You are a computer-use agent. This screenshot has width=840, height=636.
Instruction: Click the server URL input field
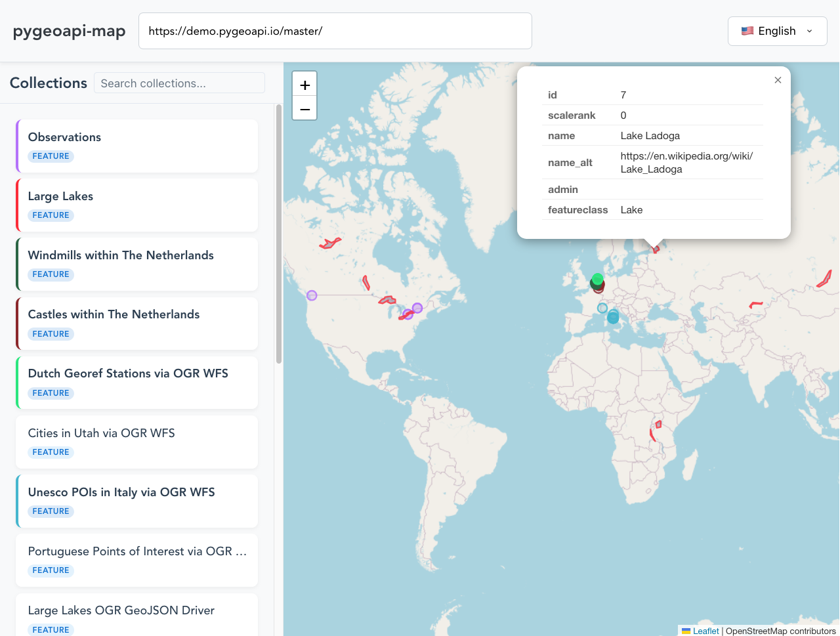point(335,31)
